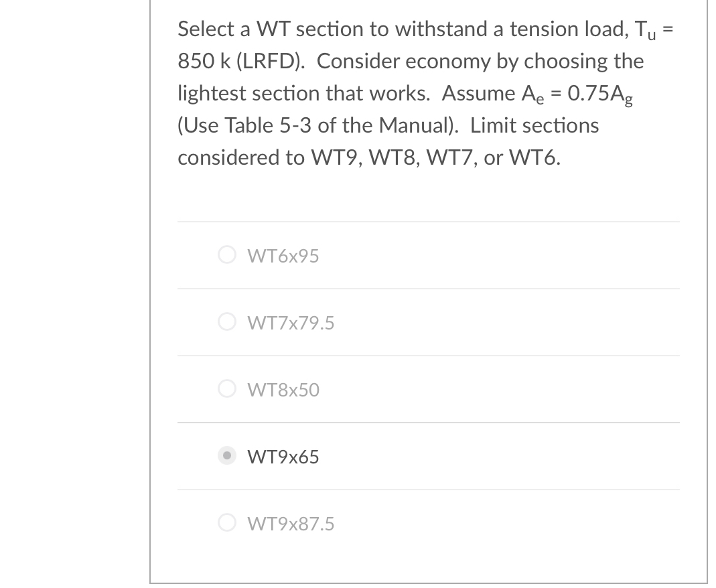Image resolution: width=716 pixels, height=588 pixels.
Task: Select the WT9x87.5 radio button
Action: (226, 523)
